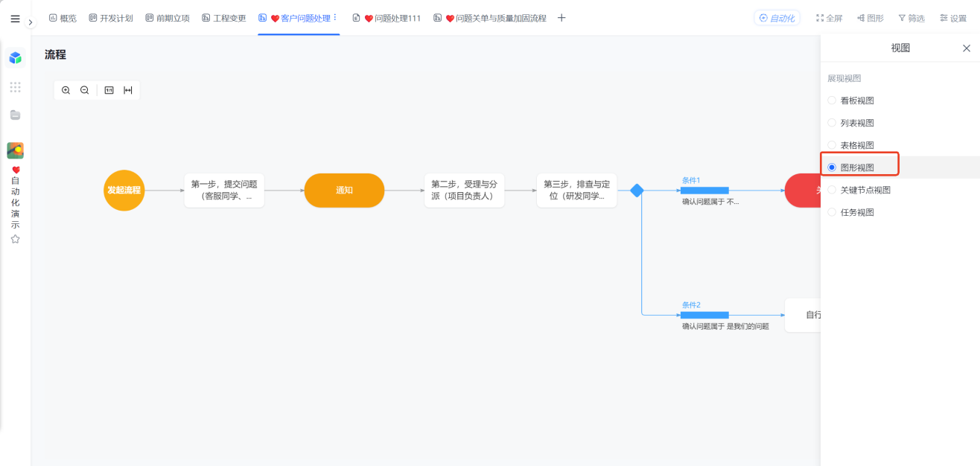The width and height of the screenshot is (980, 466).
Task: Click the blue diamond decision node
Action: point(637,191)
